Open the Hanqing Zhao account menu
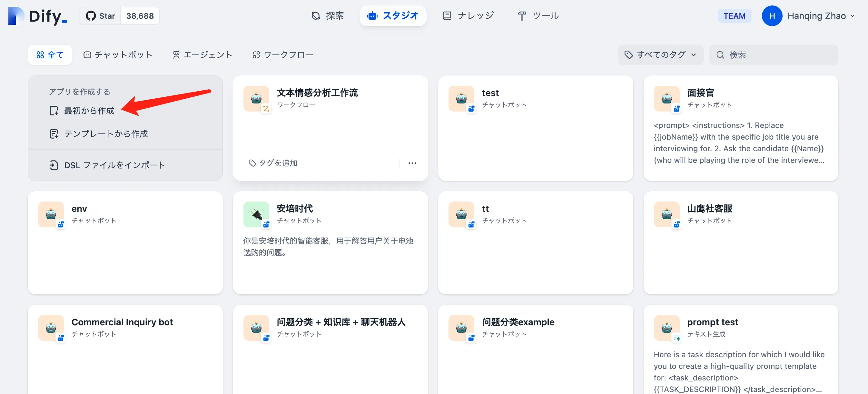The height and width of the screenshot is (394, 868). 821,16
